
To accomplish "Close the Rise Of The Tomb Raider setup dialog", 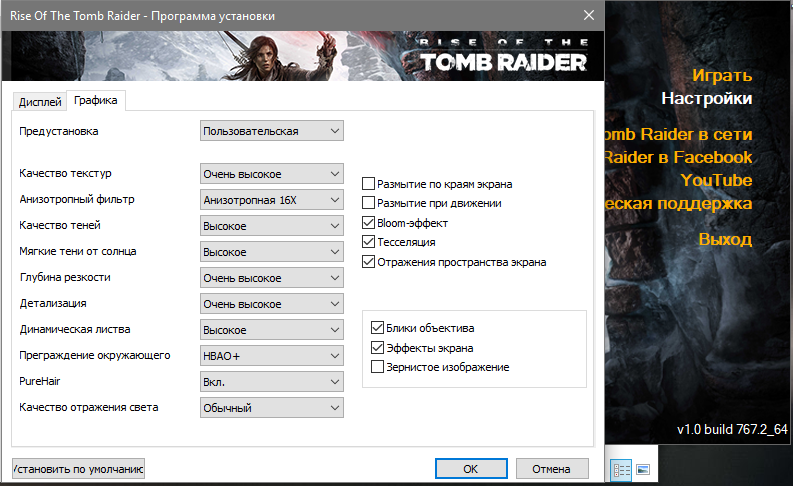I will coord(589,15).
